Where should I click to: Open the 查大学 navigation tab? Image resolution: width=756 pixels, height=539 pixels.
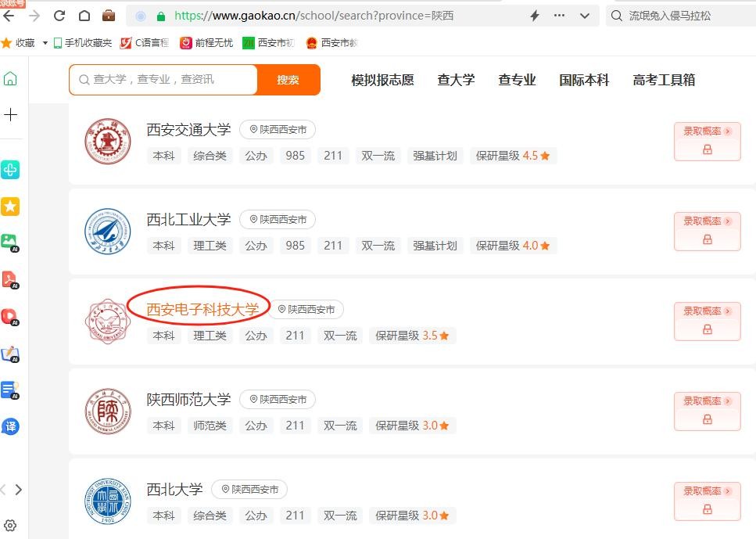456,80
